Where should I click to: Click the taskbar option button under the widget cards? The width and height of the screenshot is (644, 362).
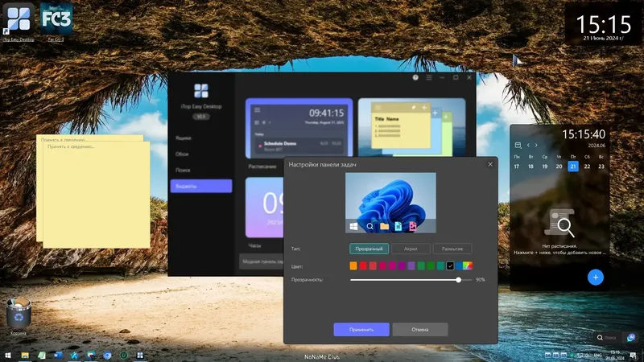coord(262,261)
